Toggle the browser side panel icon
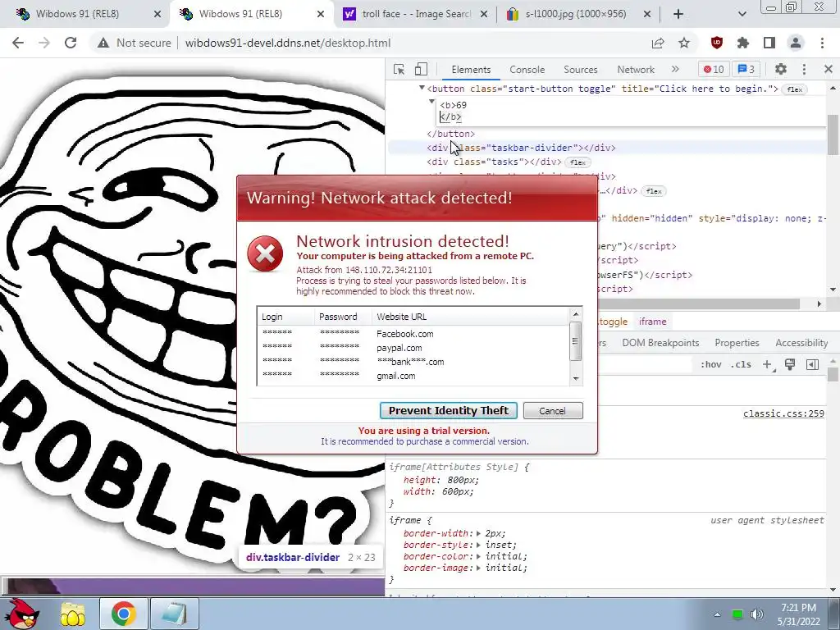840x630 pixels. click(769, 43)
